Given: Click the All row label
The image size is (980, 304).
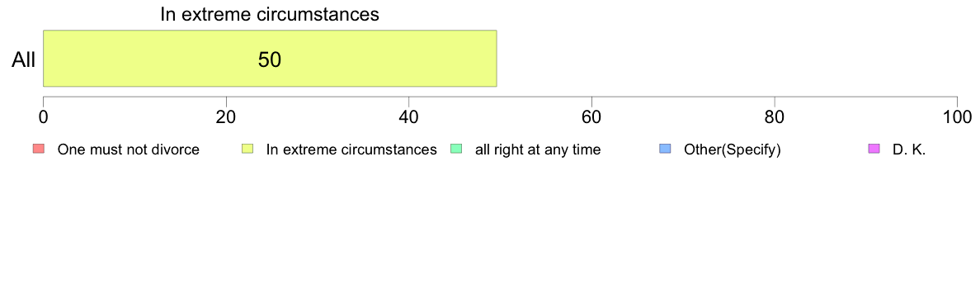Looking at the screenshot, I should tap(24, 60).
